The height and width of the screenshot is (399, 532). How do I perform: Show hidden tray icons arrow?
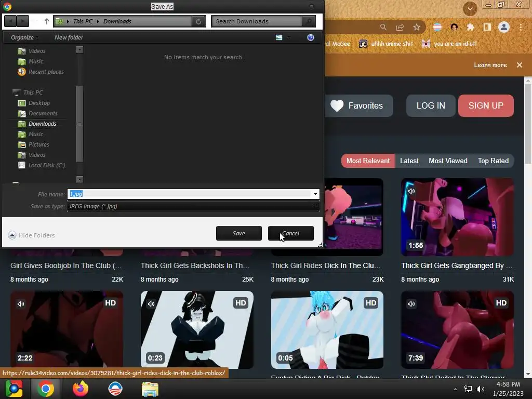pyautogui.click(x=455, y=389)
